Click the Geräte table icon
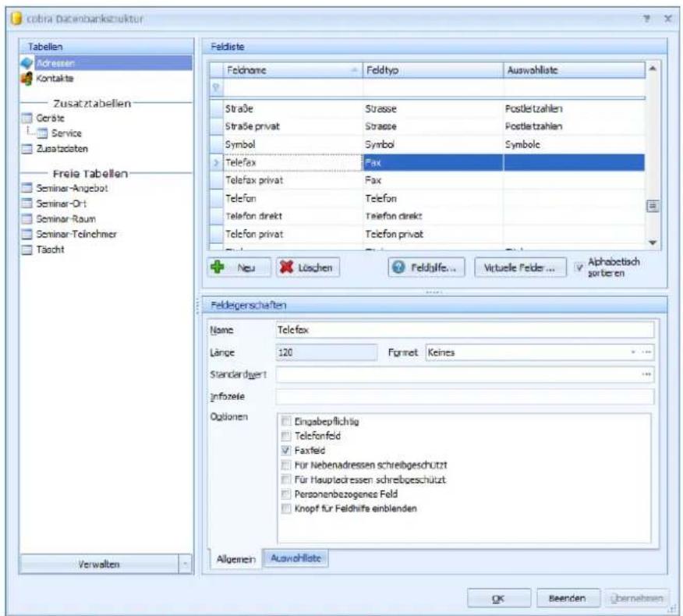 coord(27,118)
